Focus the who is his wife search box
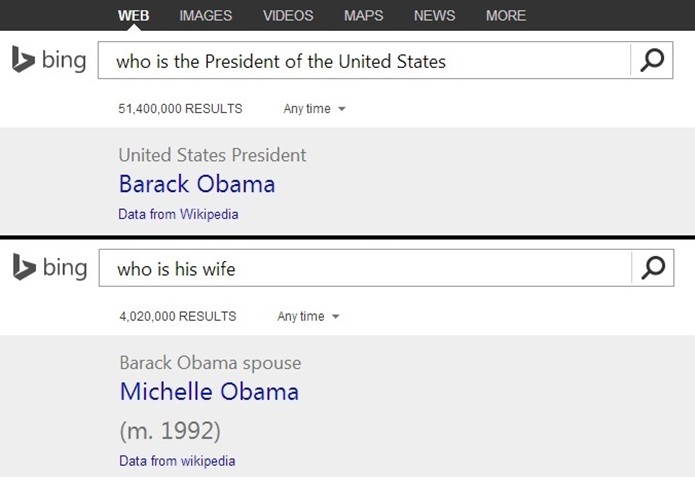 click(x=365, y=268)
